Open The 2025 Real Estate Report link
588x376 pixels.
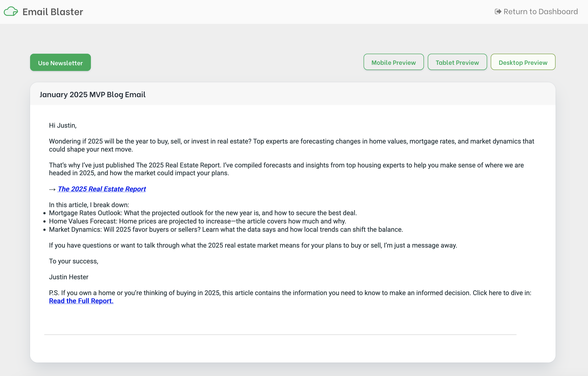[x=102, y=189]
